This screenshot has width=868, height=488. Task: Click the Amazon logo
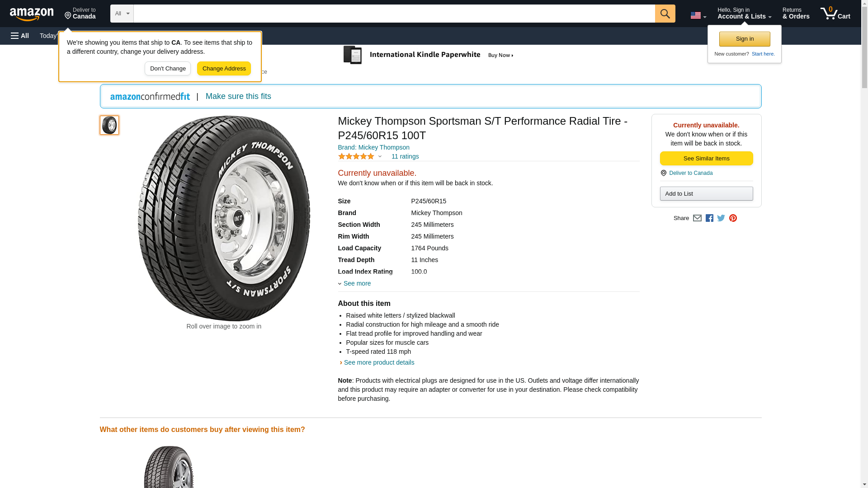tap(32, 14)
